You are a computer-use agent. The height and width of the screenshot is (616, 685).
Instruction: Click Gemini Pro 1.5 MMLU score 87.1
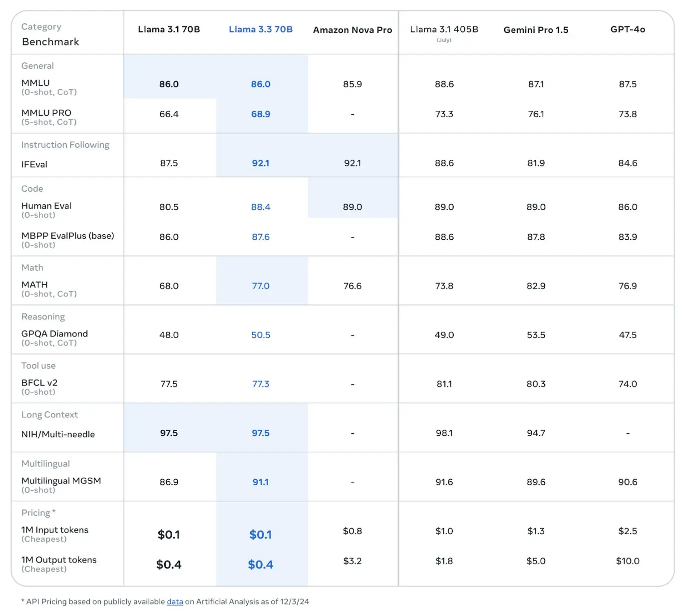(x=536, y=84)
